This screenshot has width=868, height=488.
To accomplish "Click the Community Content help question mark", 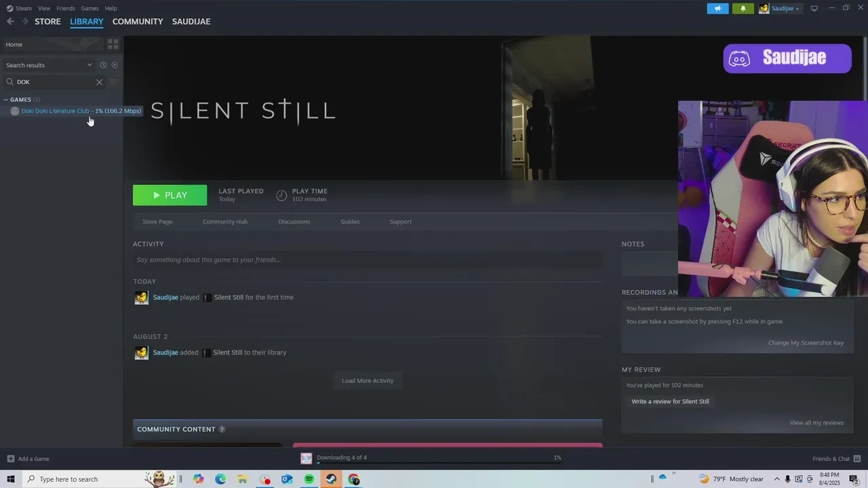I will point(222,429).
